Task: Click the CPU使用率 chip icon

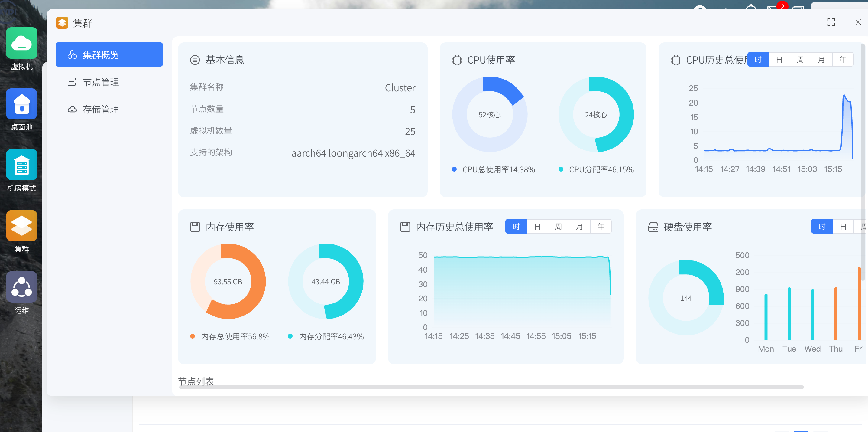Action: tap(457, 60)
